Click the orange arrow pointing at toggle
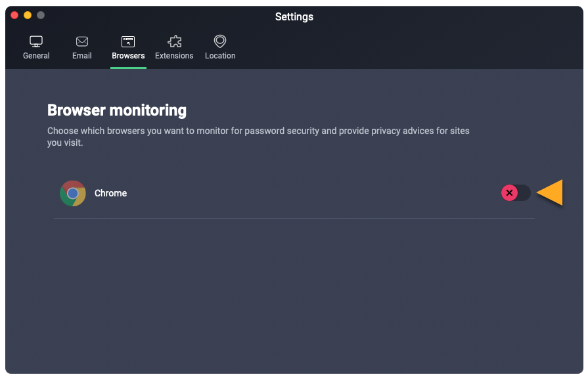The height and width of the screenshot is (379, 588). [x=551, y=192]
